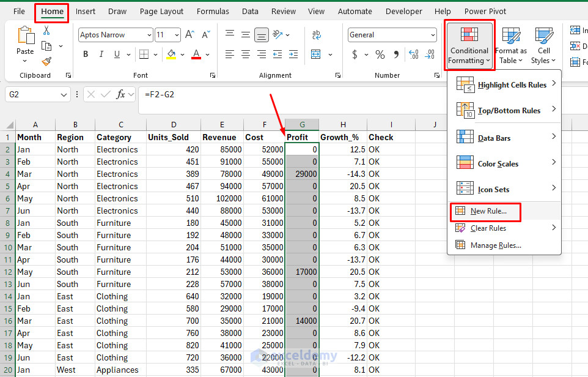Click the Orientation text-angle icon

(x=277, y=34)
